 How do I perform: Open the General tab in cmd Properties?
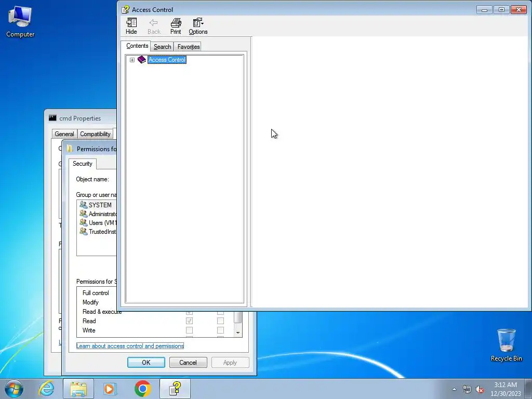coord(64,134)
